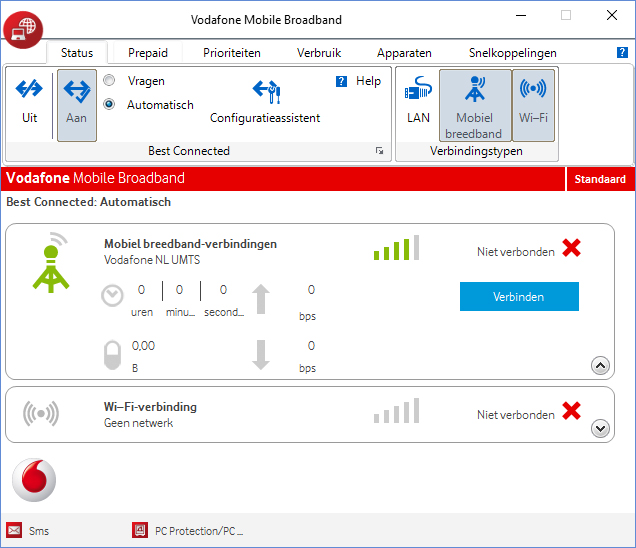Open the blue help icon beside Snelkoppelingen
Image resolution: width=636 pixels, height=548 pixels.
click(x=622, y=52)
